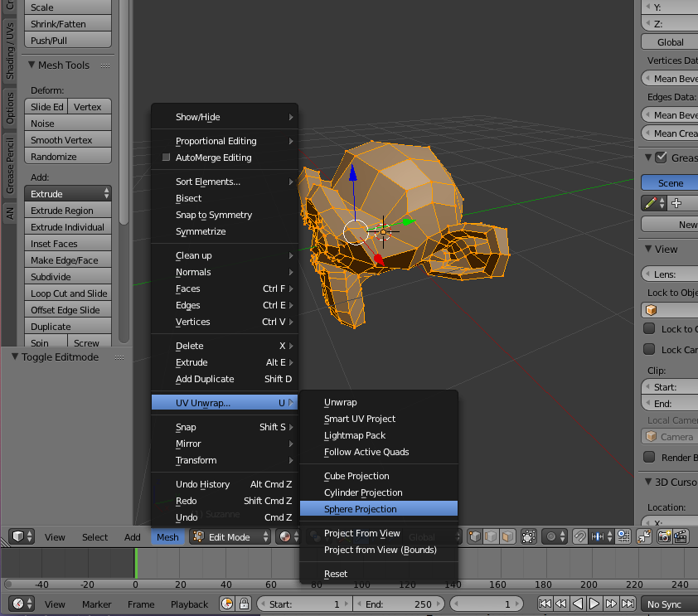Click the timeline End frame field

click(399, 604)
